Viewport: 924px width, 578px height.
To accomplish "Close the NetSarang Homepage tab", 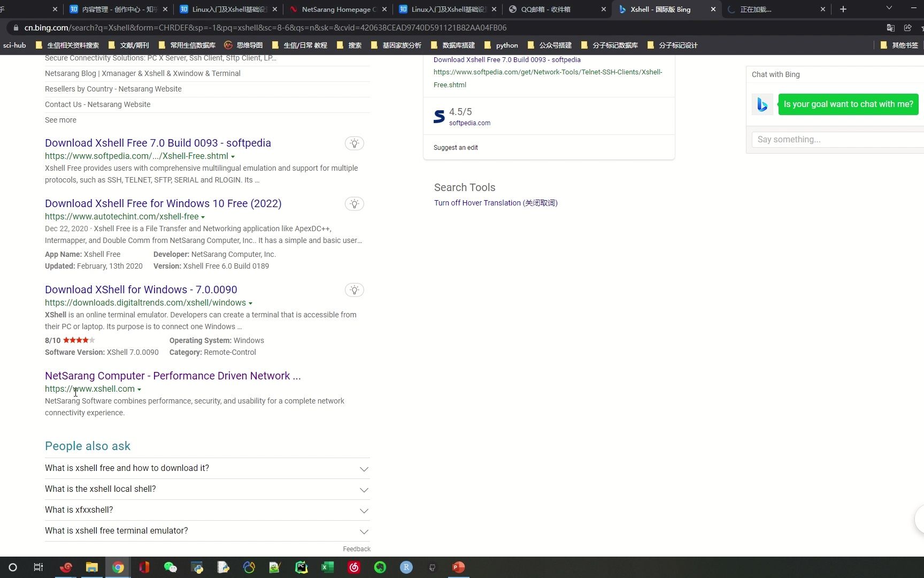I will coord(384,9).
